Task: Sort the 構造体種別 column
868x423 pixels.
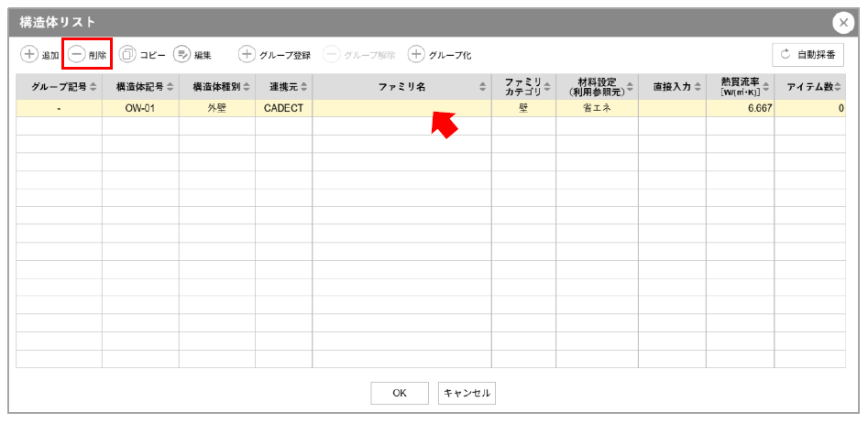Action: coord(216,87)
